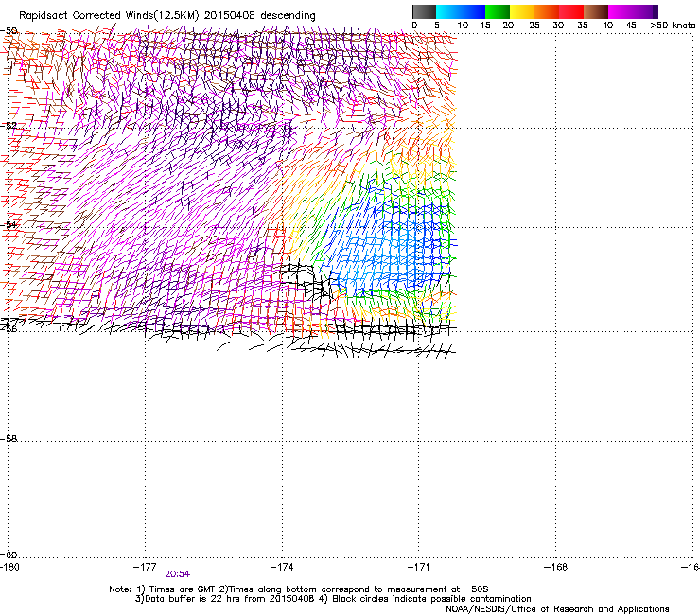
Task: Click legend tick label '25'
Action: (x=534, y=26)
